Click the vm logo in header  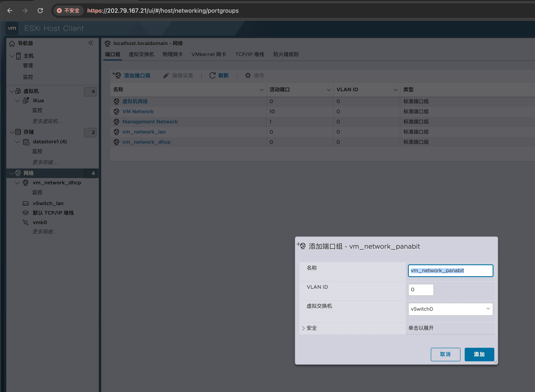click(x=12, y=29)
